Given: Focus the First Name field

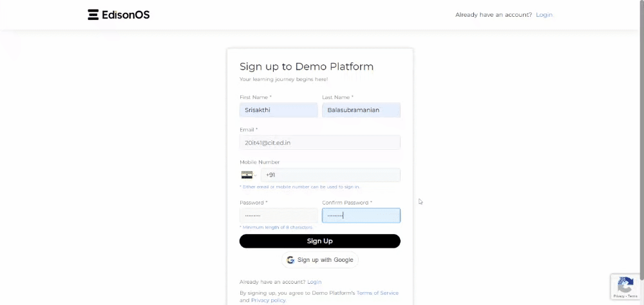Looking at the screenshot, I should pyautogui.click(x=278, y=110).
